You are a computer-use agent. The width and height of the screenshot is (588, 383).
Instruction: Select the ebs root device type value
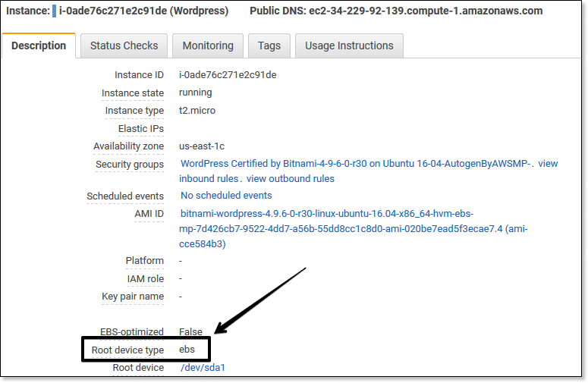[187, 350]
